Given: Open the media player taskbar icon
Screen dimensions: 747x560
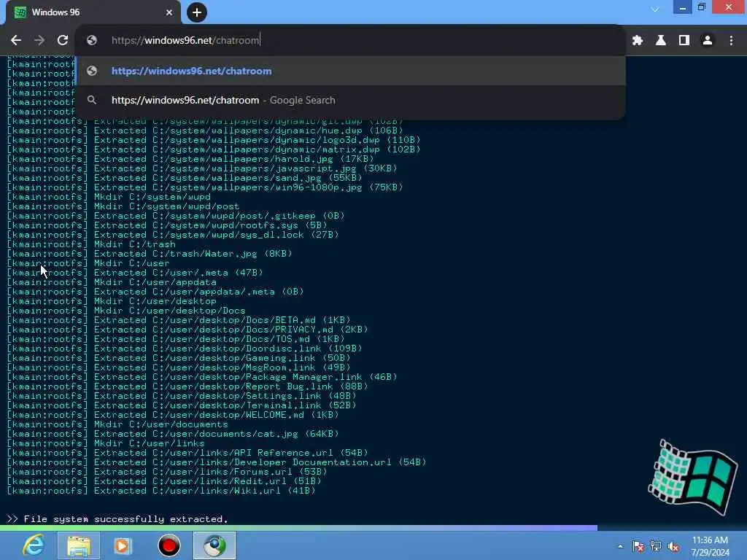Looking at the screenshot, I should pos(123,545).
